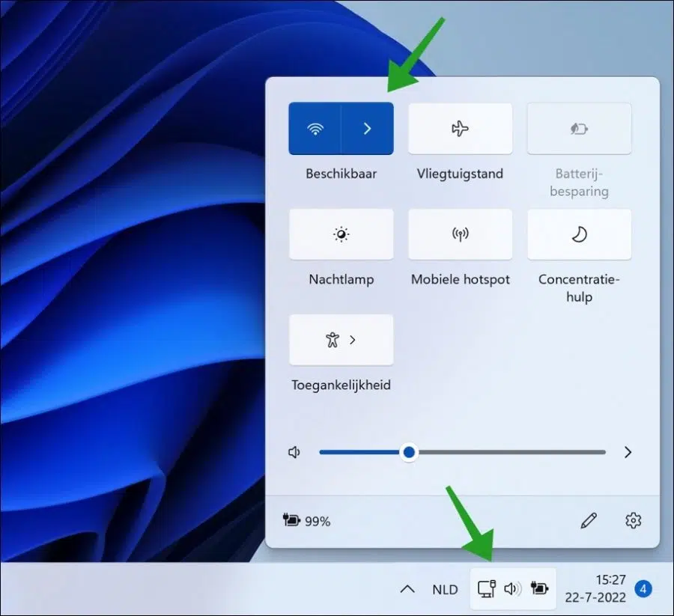Toggle Concentratiehulp focus assist
The height and width of the screenshot is (616, 674).
[x=579, y=234]
